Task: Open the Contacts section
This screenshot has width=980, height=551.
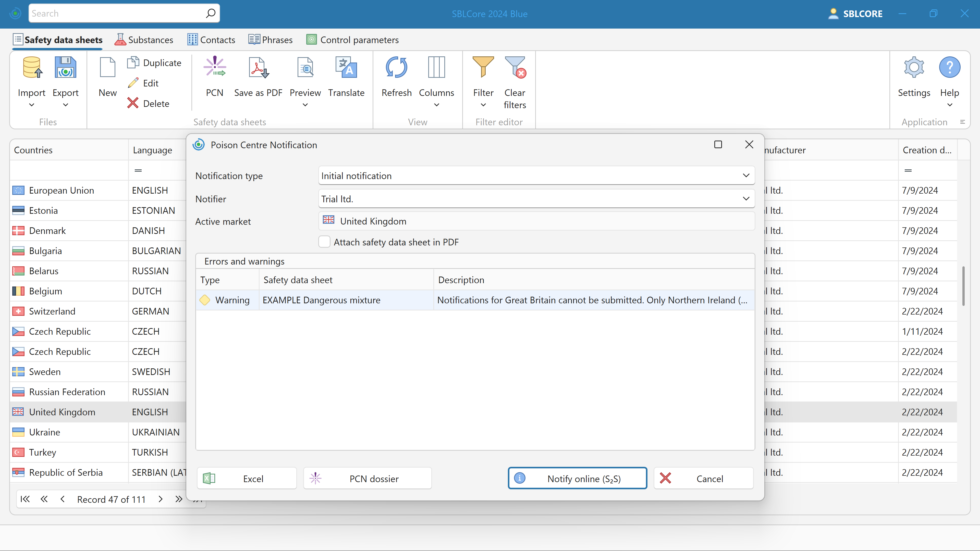Action: click(211, 39)
